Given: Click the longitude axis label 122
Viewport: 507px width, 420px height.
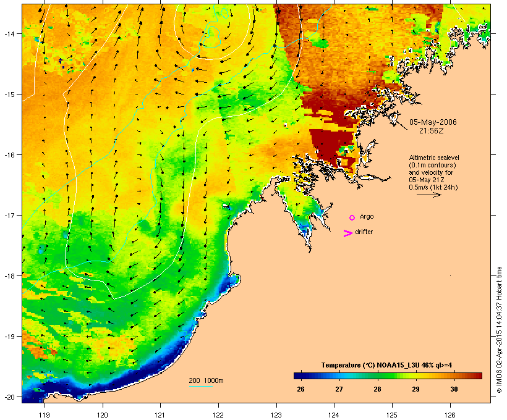Looking at the screenshot, I should click(219, 415).
